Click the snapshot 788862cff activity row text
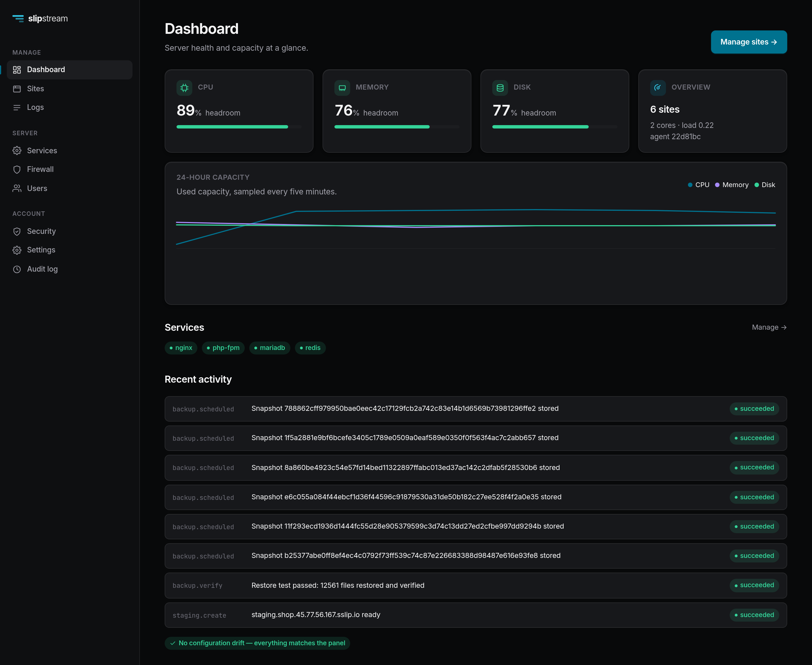Image resolution: width=812 pixels, height=665 pixels. point(405,409)
